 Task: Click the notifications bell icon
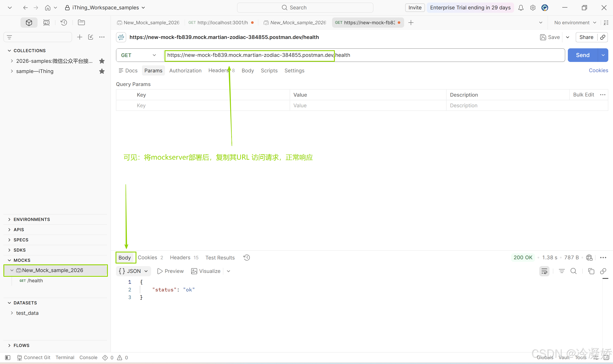point(521,8)
